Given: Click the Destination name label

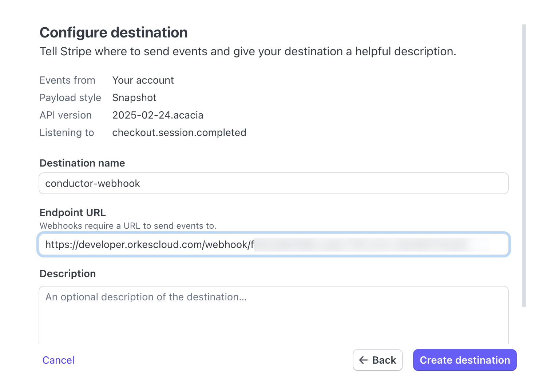Looking at the screenshot, I should [82, 163].
